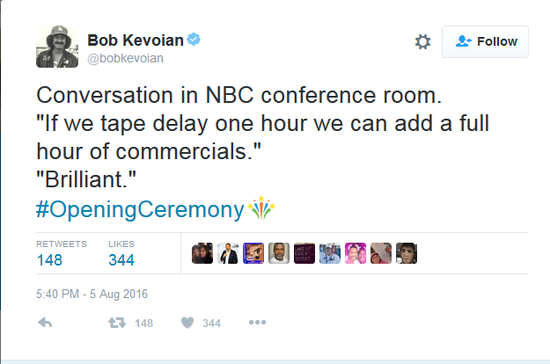
Task: Click the blue-bordered third avatar
Action: [x=253, y=253]
